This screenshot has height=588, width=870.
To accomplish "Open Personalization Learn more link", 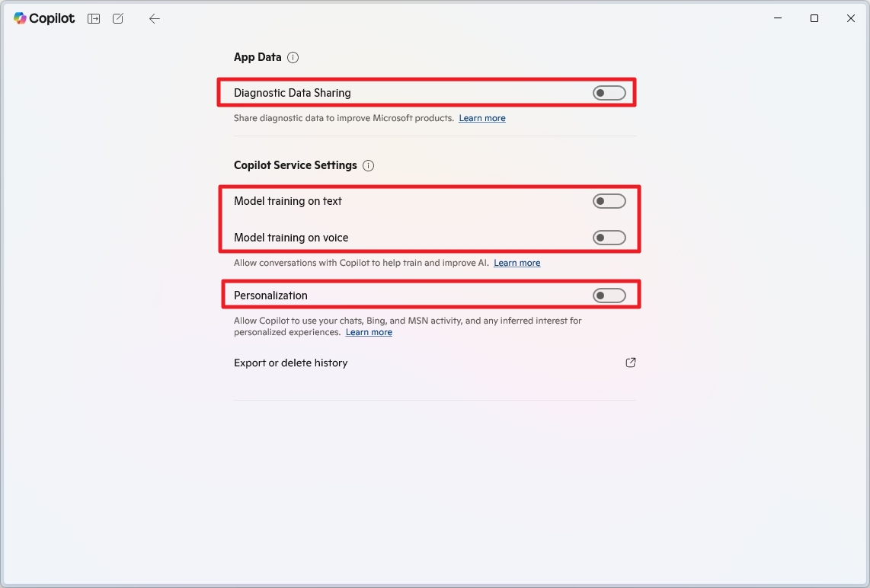I will click(x=369, y=332).
